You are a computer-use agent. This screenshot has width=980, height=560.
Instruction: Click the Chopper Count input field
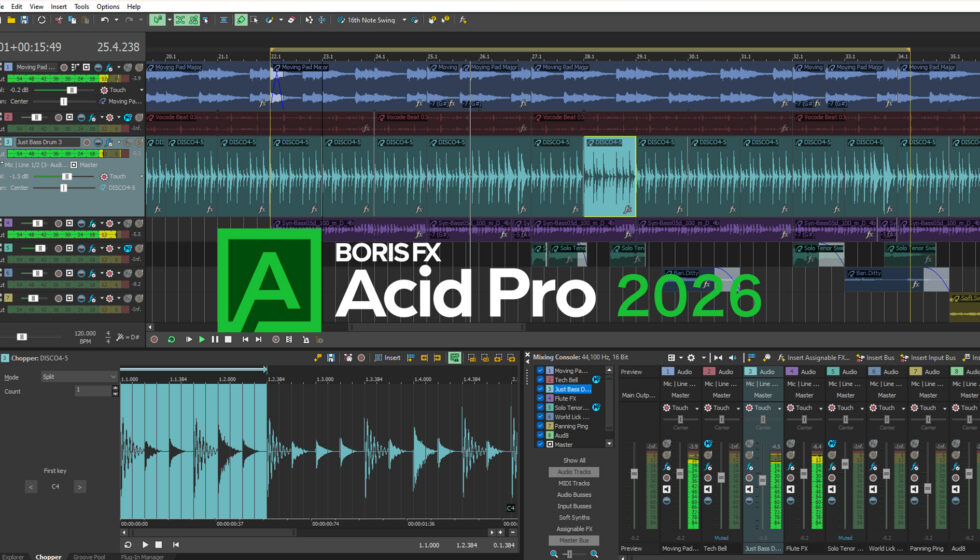[x=92, y=391]
